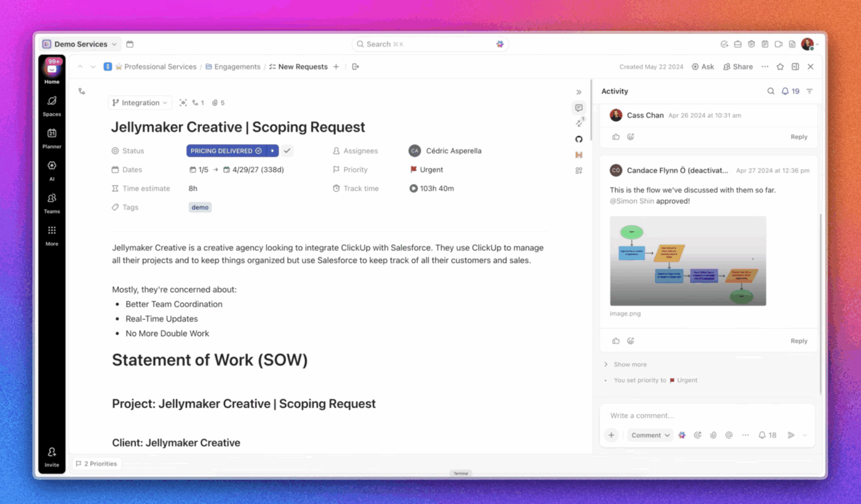Like Candace Flynn's comment with thumbs-up
The image size is (861, 504).
[x=616, y=341]
